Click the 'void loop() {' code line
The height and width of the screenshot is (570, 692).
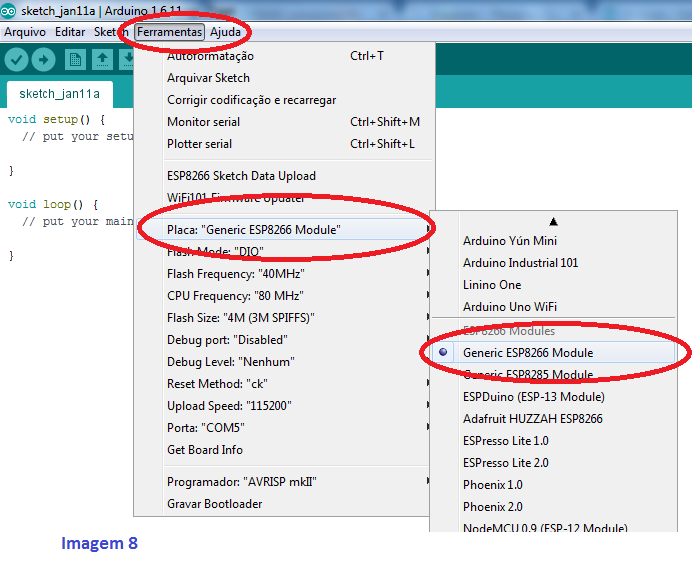[x=53, y=205]
